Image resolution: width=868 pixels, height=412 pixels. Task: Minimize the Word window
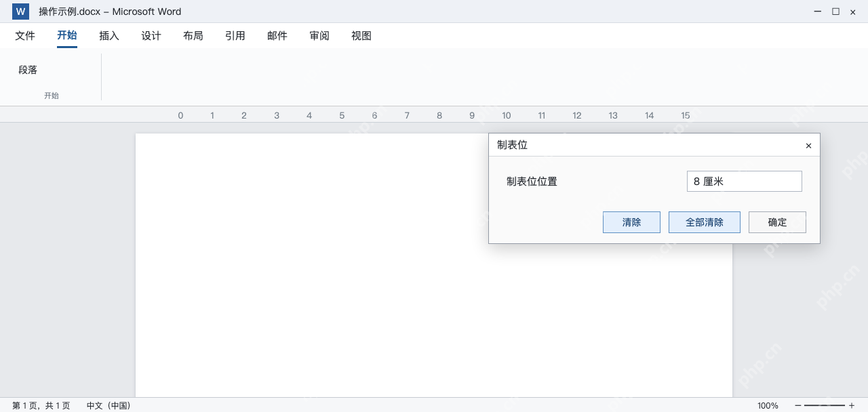click(x=818, y=12)
